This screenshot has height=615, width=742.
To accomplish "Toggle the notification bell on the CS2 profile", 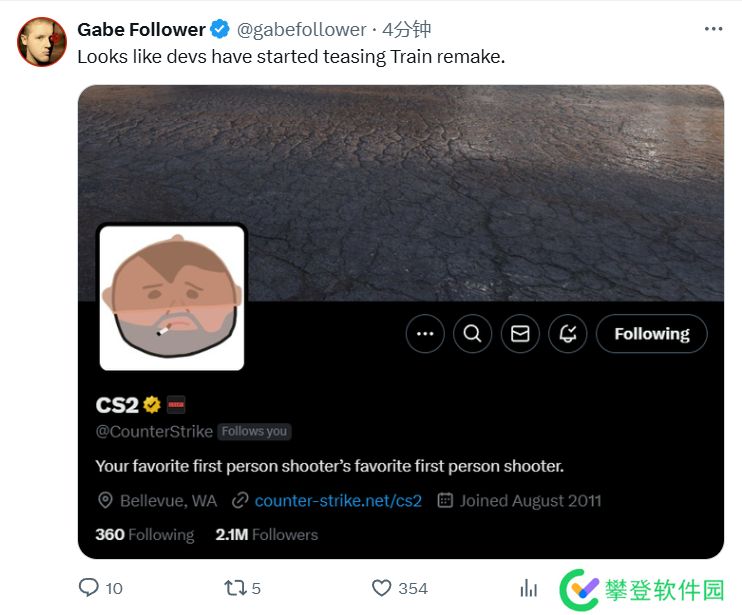I will point(568,334).
